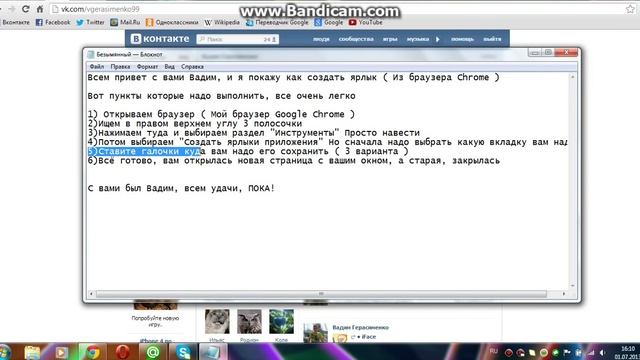The height and width of the screenshot is (360, 640).
Task: Click line "Вот пункты которые надо выполнить"
Action: (x=221, y=96)
